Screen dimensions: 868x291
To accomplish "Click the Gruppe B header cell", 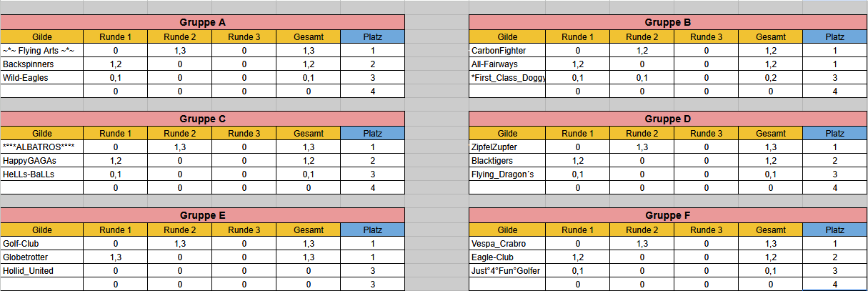I will pyautogui.click(x=667, y=22).
